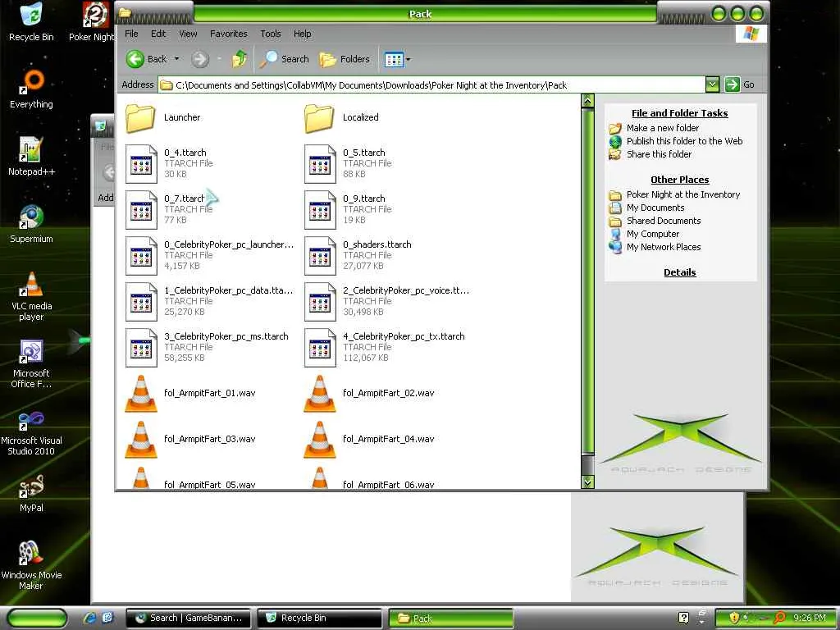
Task: Click the green Start button
Action: pyautogui.click(x=37, y=618)
